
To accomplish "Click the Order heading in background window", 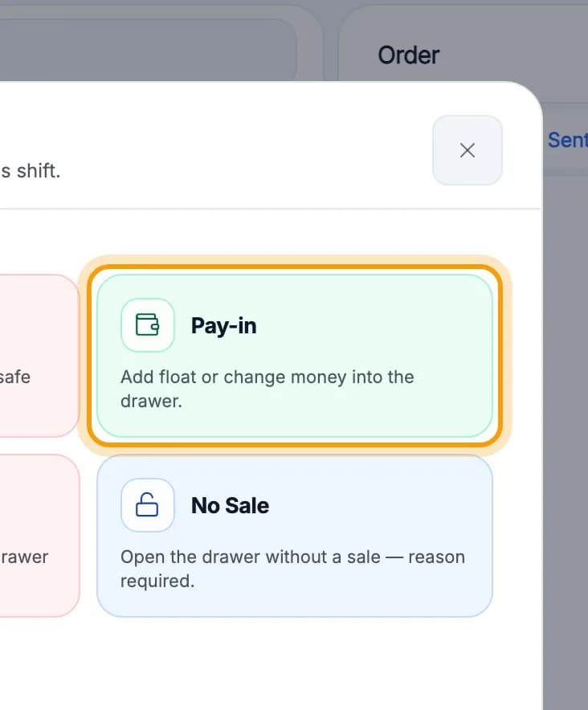I will 409,55.
